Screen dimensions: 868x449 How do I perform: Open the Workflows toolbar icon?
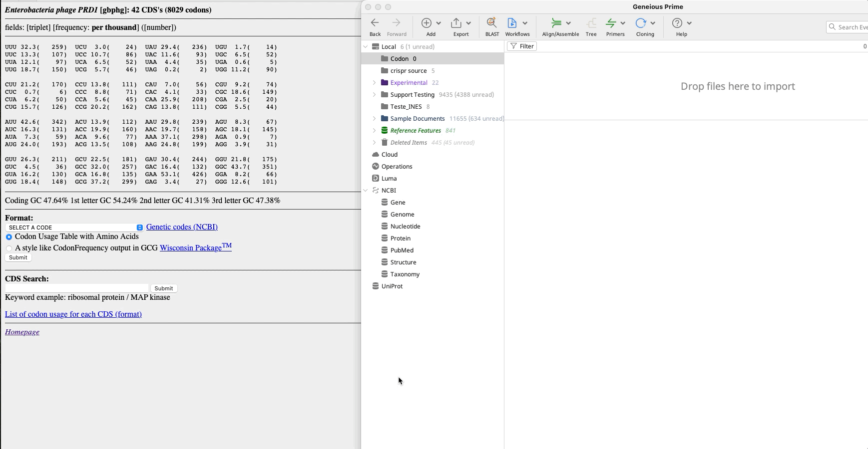pyautogui.click(x=512, y=23)
